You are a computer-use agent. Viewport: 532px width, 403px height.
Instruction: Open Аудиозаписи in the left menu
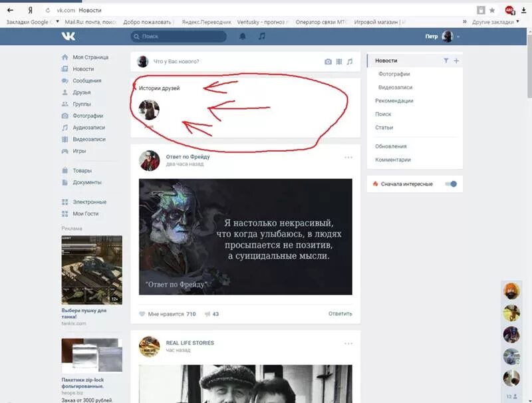[89, 128]
